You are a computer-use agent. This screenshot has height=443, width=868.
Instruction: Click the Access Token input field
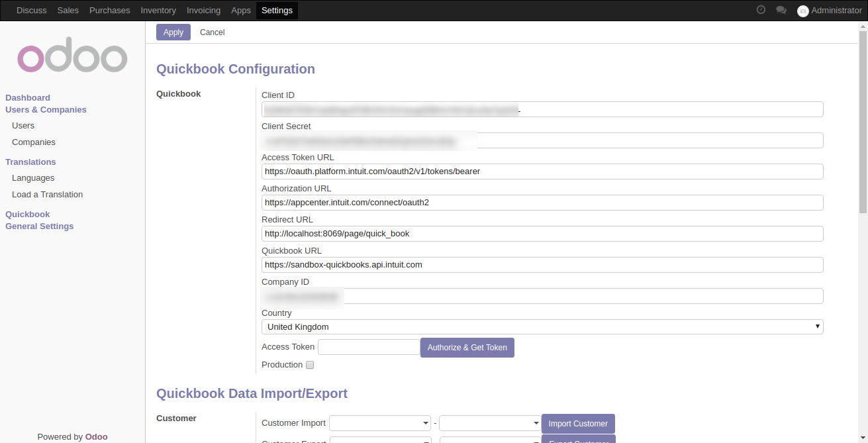(369, 347)
